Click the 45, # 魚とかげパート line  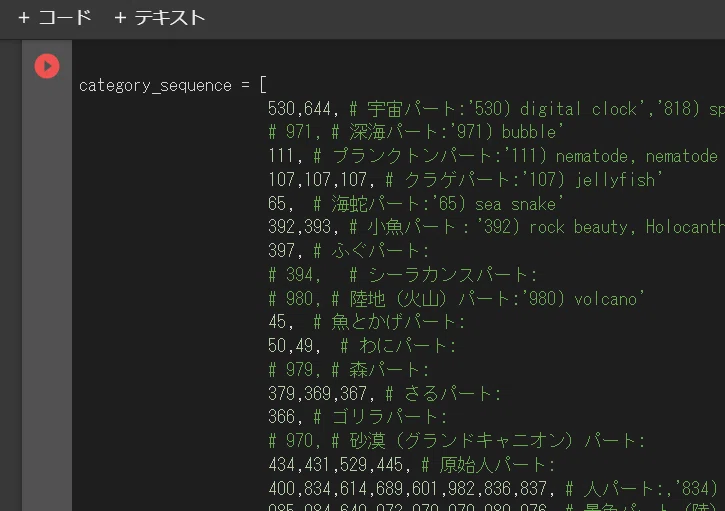pos(367,322)
